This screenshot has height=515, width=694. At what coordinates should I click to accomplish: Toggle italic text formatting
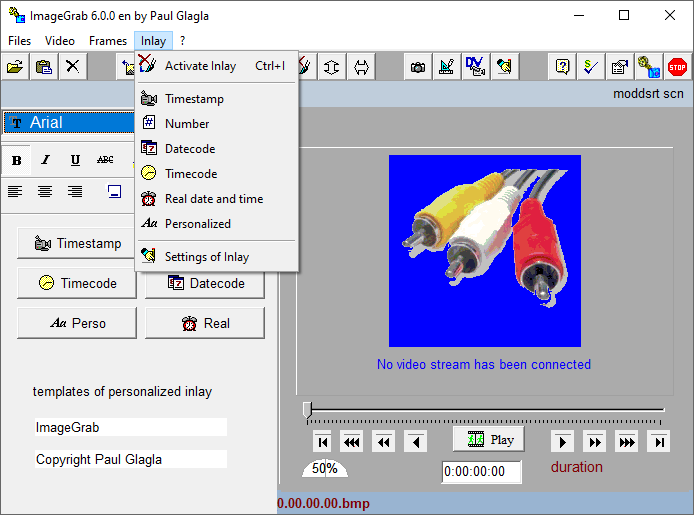click(46, 160)
